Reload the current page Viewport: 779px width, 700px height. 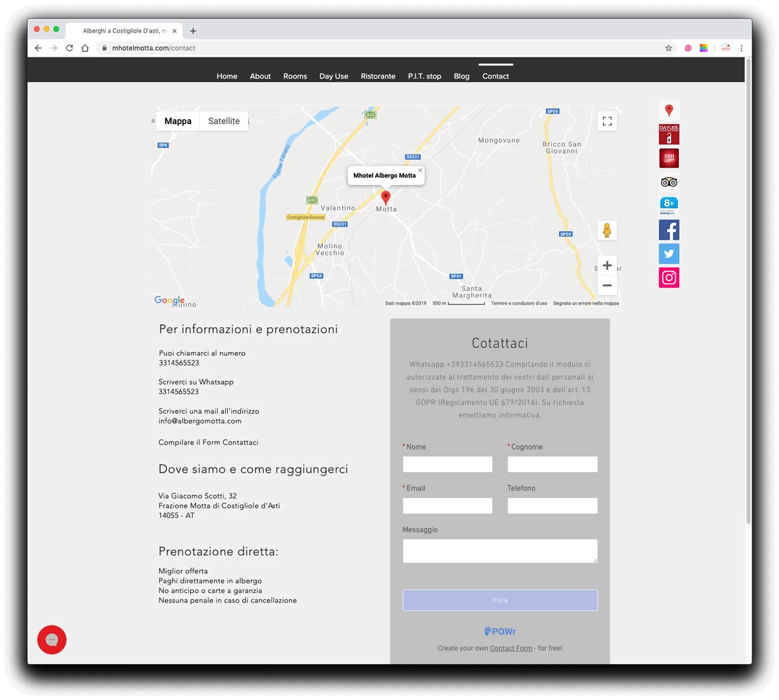69,48
